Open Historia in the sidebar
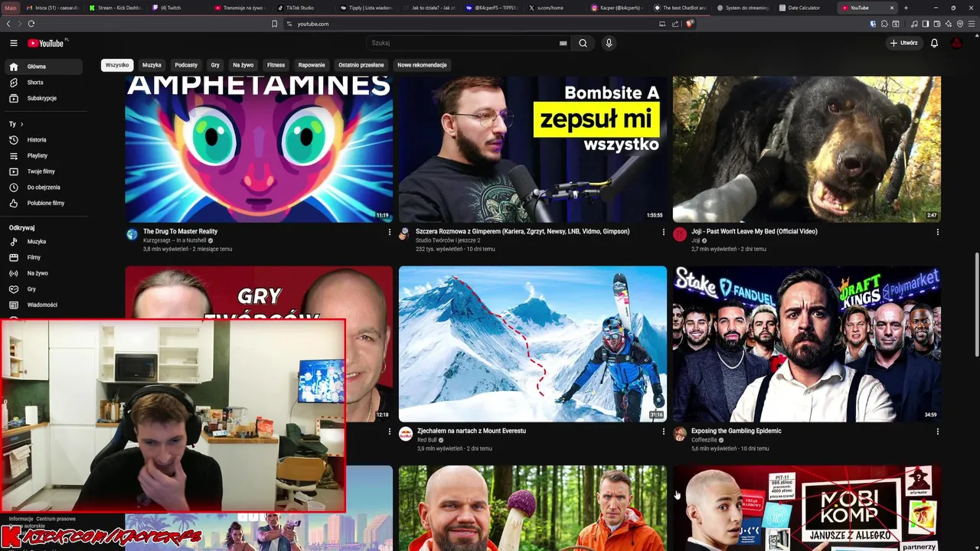This screenshot has height=551, width=980. (43, 140)
